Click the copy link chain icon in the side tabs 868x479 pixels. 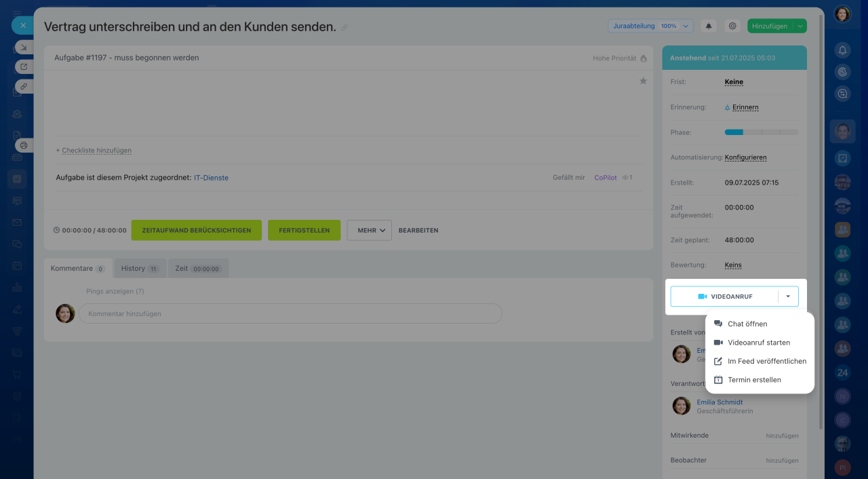tap(24, 86)
